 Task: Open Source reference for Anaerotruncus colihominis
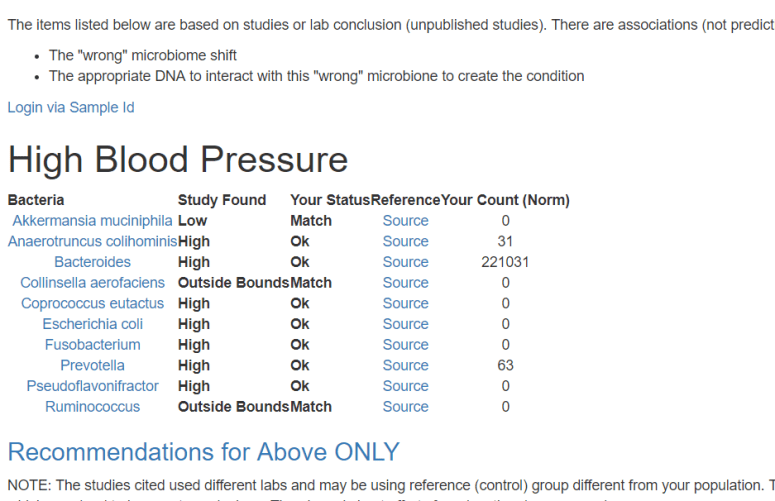tap(405, 241)
